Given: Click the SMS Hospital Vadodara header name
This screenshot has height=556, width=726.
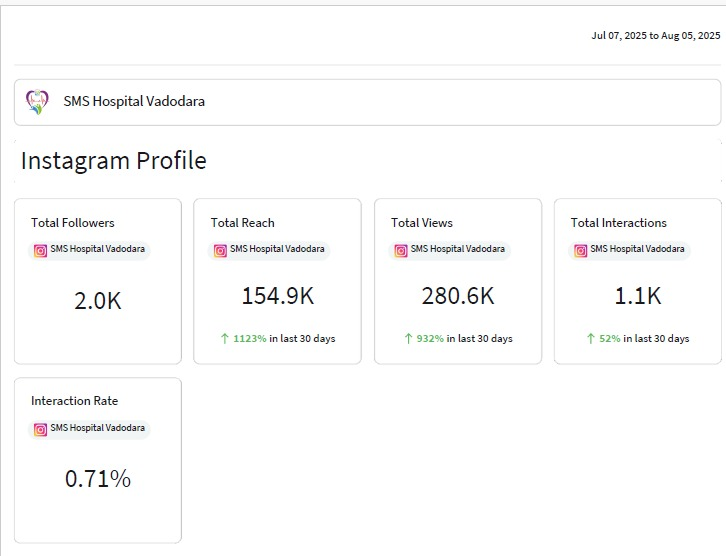Looking at the screenshot, I should coord(134,101).
